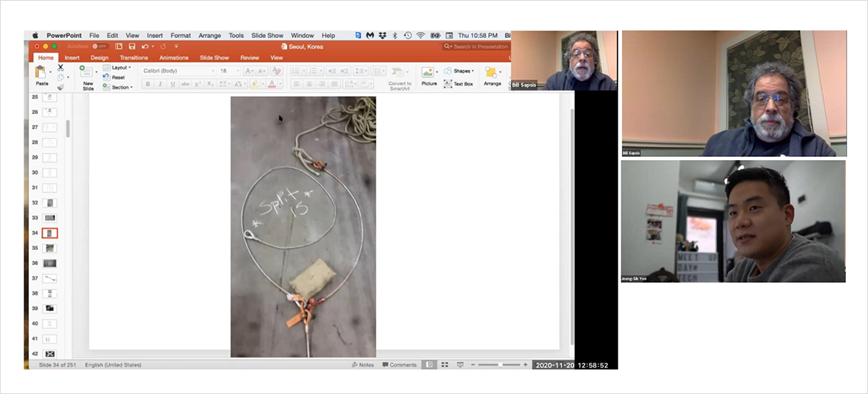Open the Layout dropdown
Viewport: 868px width, 394px height.
[117, 68]
